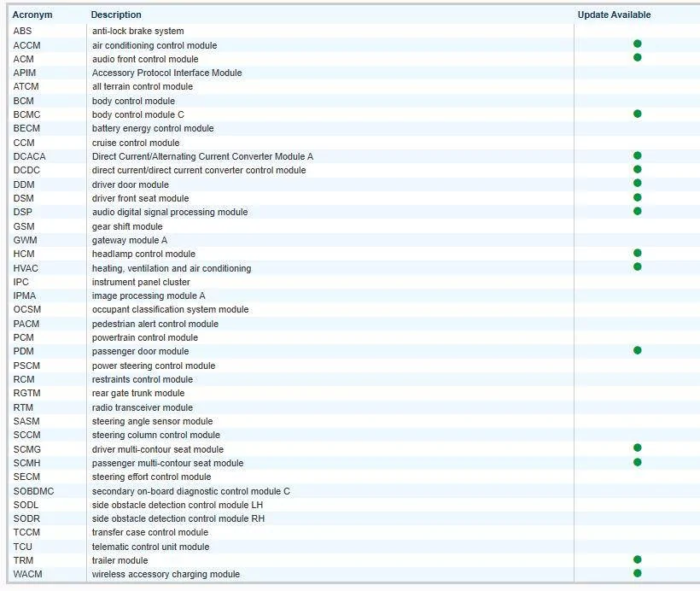Image resolution: width=700 pixels, height=591 pixels.
Task: Click the Update Available column header
Action: coord(614,15)
